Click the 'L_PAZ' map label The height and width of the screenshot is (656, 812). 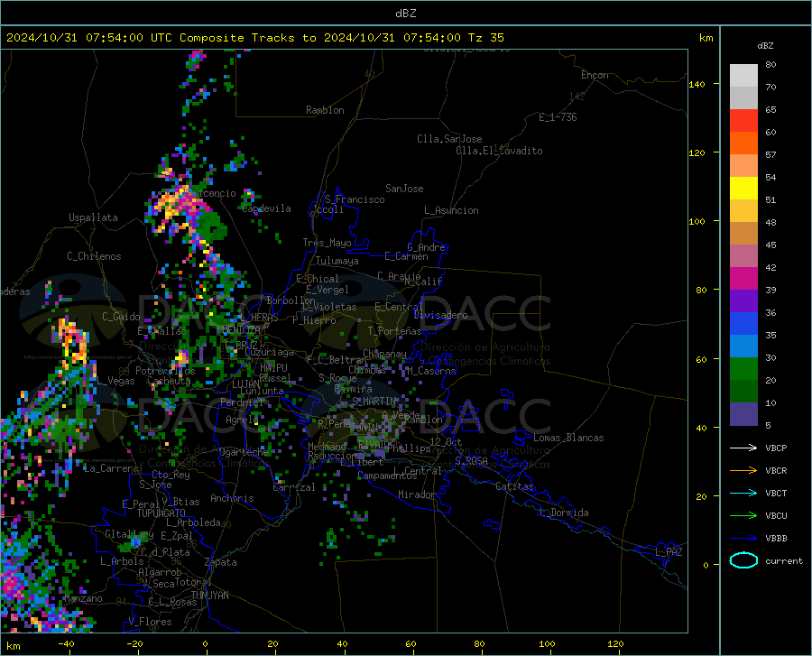coord(669,552)
